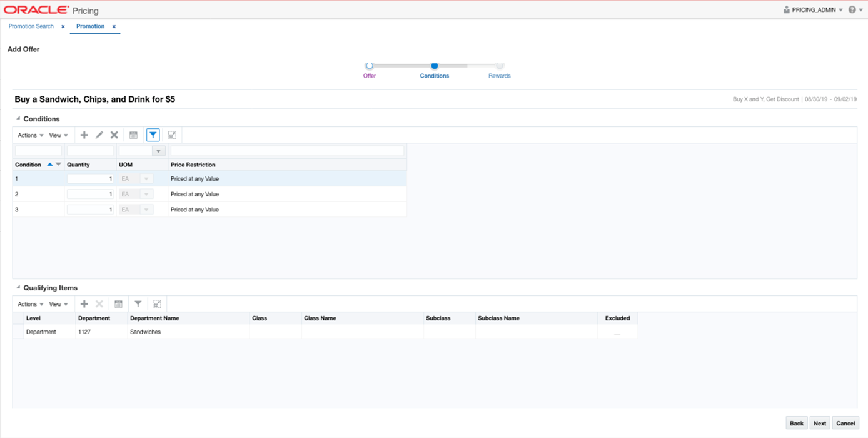This screenshot has height=438, width=868.
Task: Click Quantity field of condition 1
Action: tap(90, 179)
